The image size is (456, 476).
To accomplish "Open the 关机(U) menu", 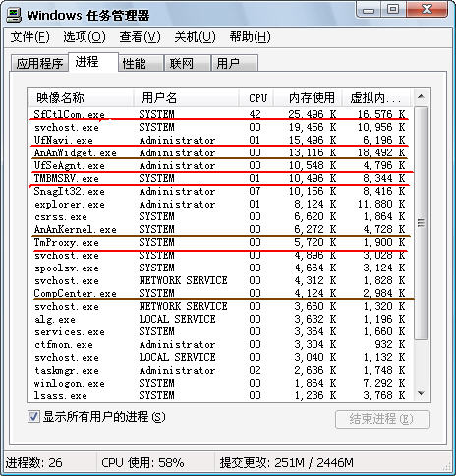I will [x=195, y=37].
